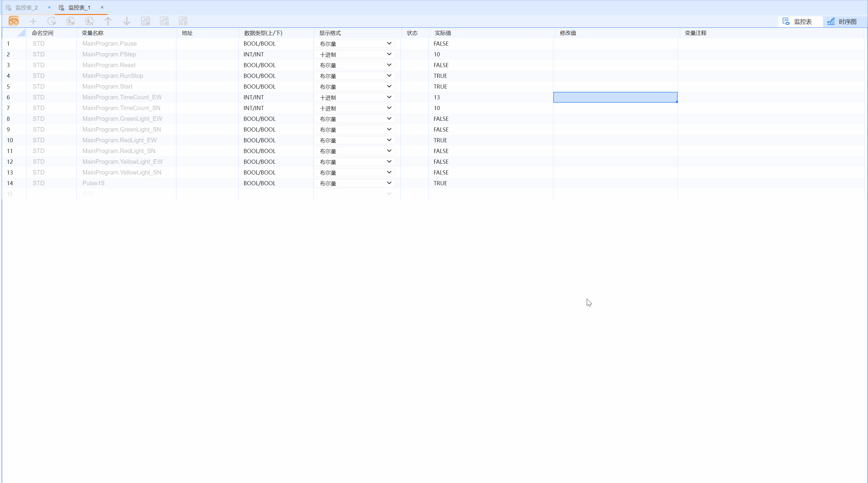
Task: Select the 监控表 view button
Action: [x=798, y=21]
